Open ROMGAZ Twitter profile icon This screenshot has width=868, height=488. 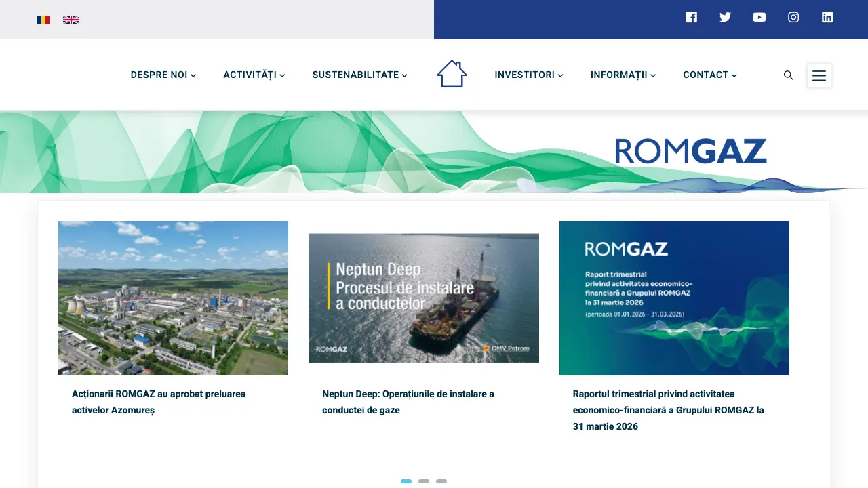[726, 18]
